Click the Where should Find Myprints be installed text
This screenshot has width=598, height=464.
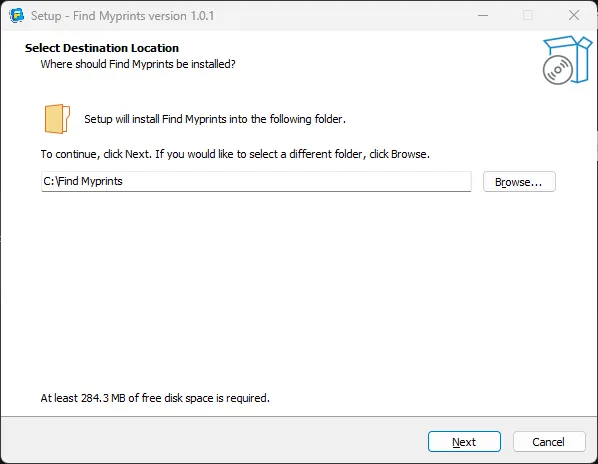[138, 64]
